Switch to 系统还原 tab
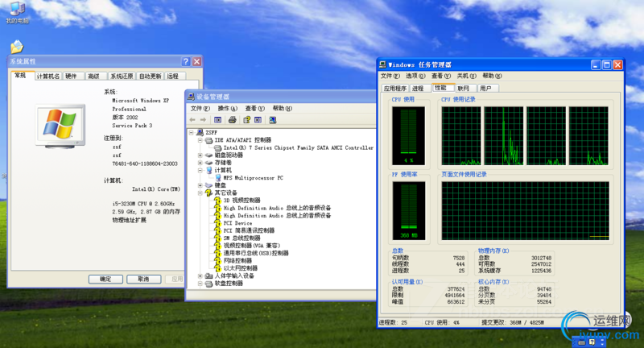This screenshot has height=348, width=644. 122,76
